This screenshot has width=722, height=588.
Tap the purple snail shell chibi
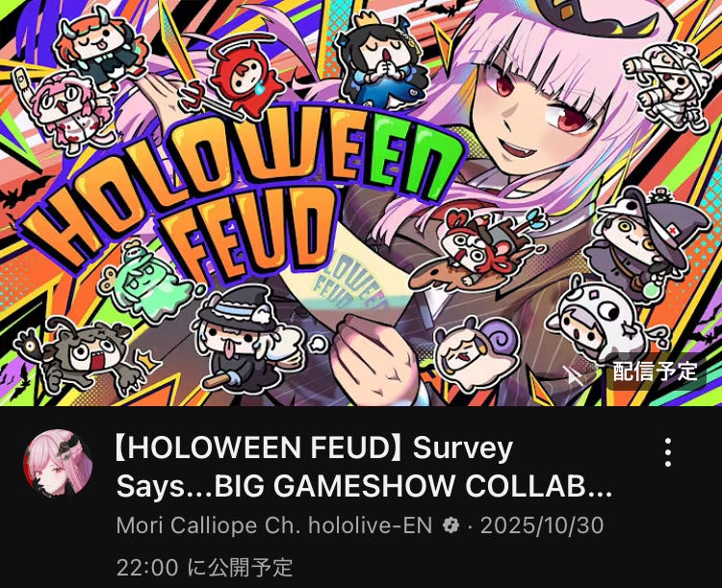coord(477,350)
